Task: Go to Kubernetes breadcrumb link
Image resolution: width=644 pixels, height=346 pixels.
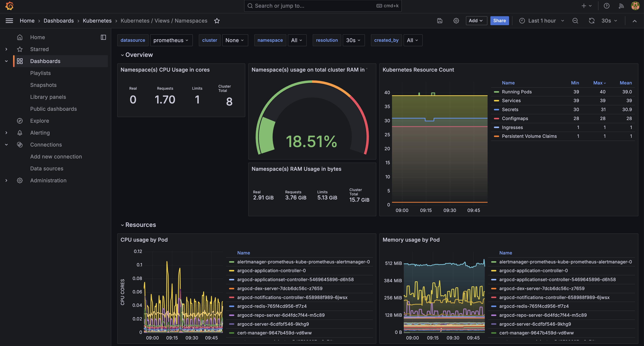Action: (97, 21)
